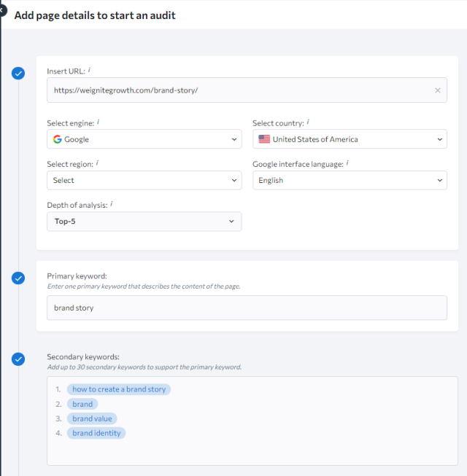The height and width of the screenshot is (476, 467).
Task: Click info icon by Google interface language
Action: point(347,164)
